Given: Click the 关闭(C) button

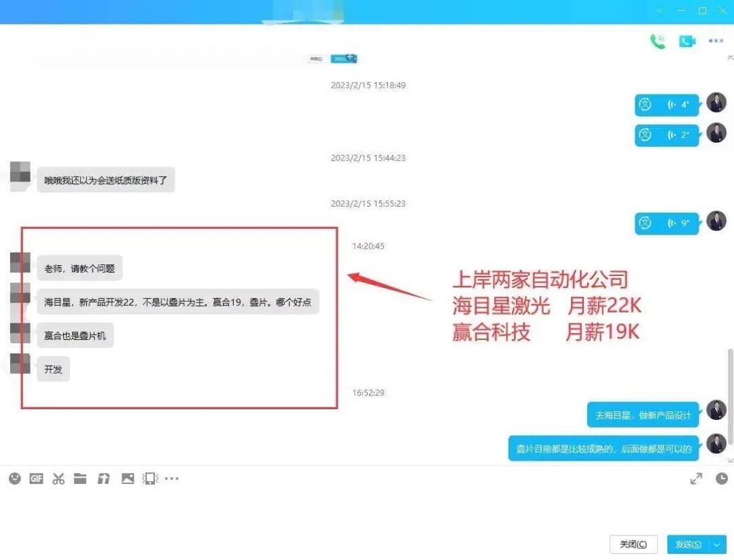Looking at the screenshot, I should click(633, 544).
